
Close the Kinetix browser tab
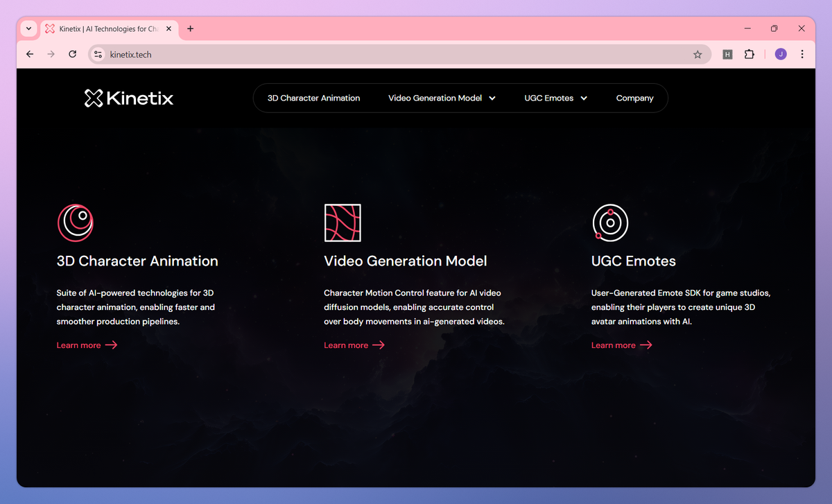coord(169,29)
